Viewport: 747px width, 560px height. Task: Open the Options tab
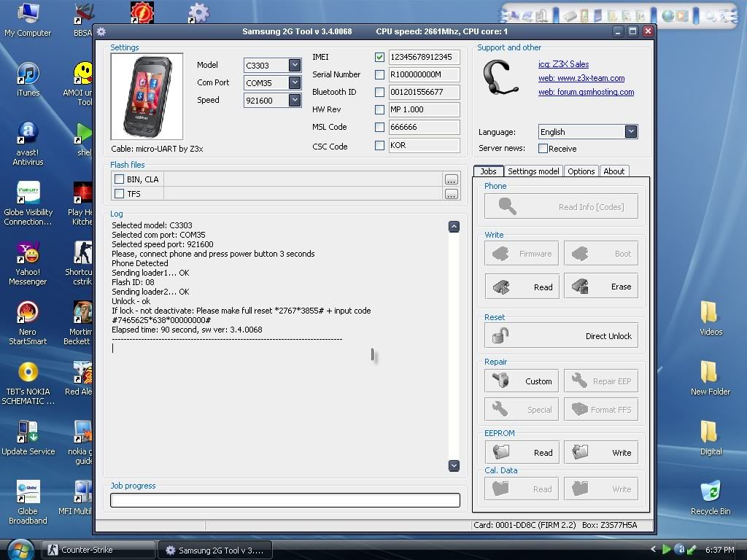pyautogui.click(x=581, y=171)
